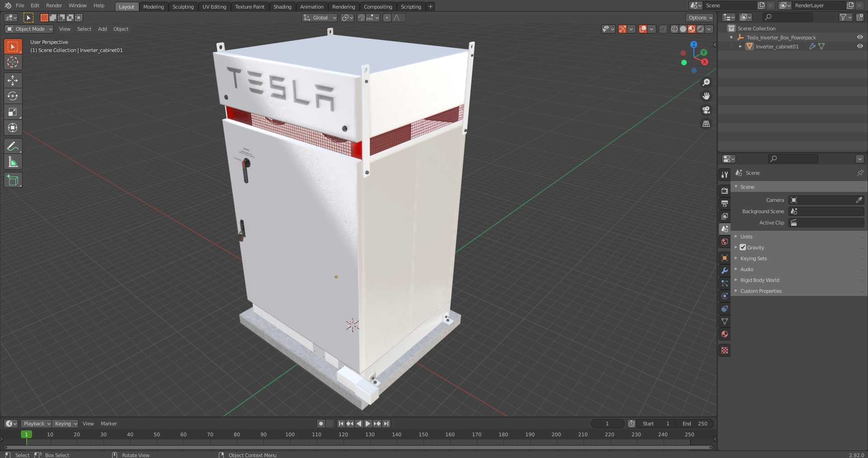Hide Inverter_cabinet01 object in viewport
This screenshot has width=868, height=458.
(860, 46)
